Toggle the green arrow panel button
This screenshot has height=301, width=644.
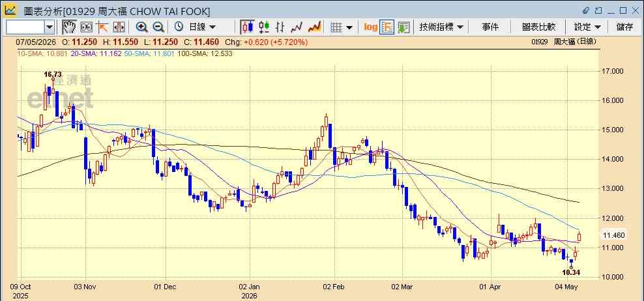pos(403,27)
